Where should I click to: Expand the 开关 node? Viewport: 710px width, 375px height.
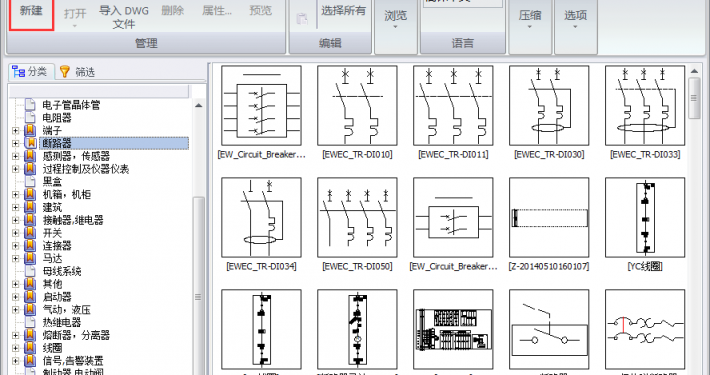click(16, 233)
